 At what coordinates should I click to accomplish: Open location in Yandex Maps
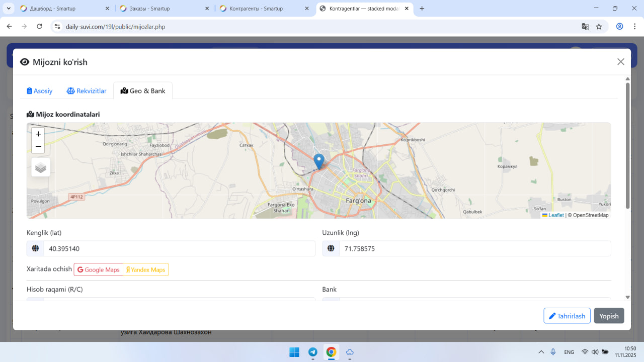click(x=146, y=270)
